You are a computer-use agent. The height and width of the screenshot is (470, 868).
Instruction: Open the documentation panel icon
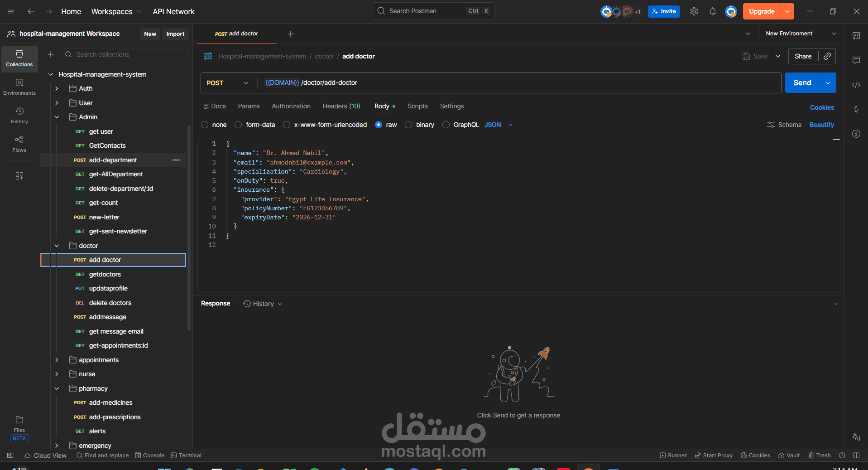(x=856, y=36)
